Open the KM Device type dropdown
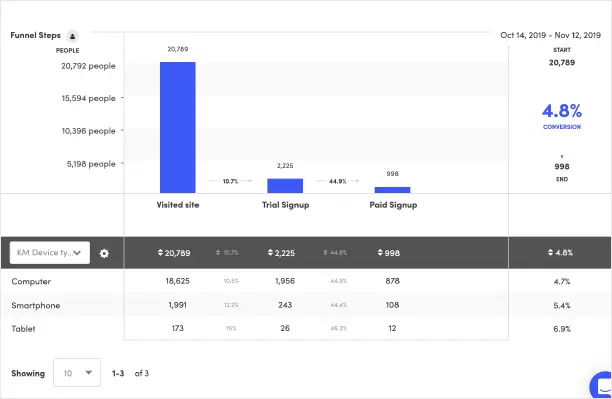Image resolution: width=612 pixels, height=399 pixels. (50, 253)
